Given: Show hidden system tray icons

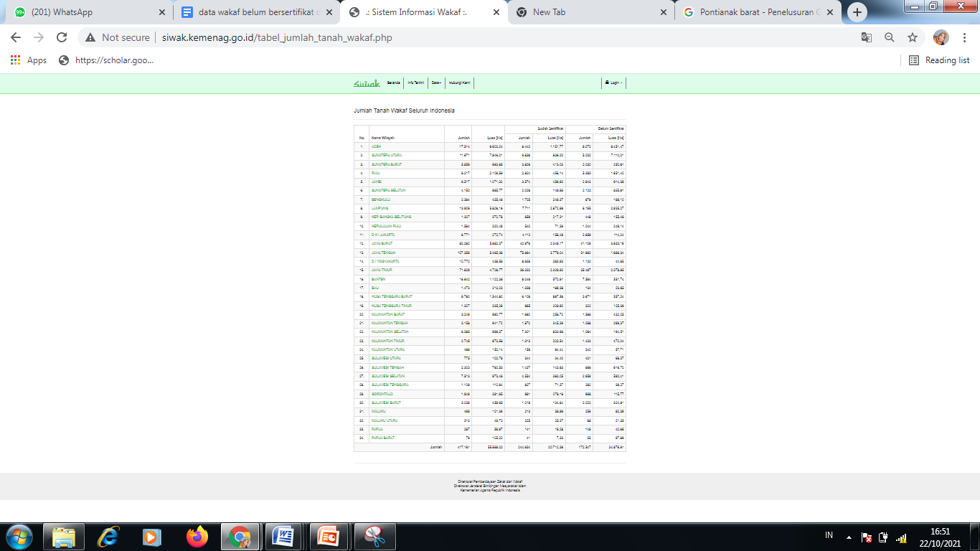Looking at the screenshot, I should [x=849, y=537].
